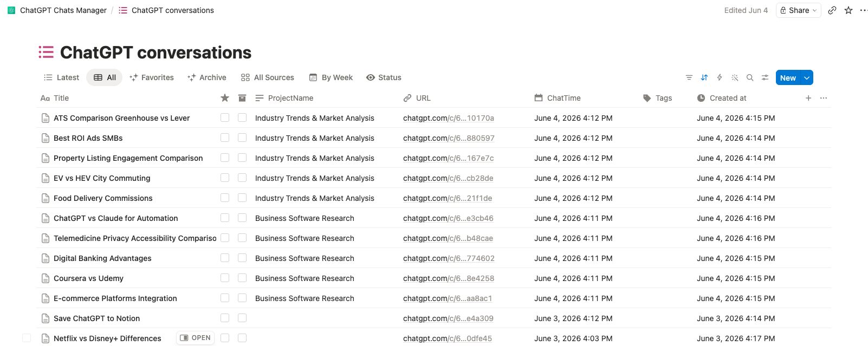Image resolution: width=868 pixels, height=346 pixels.
Task: Open database search magnifier icon
Action: pos(750,77)
